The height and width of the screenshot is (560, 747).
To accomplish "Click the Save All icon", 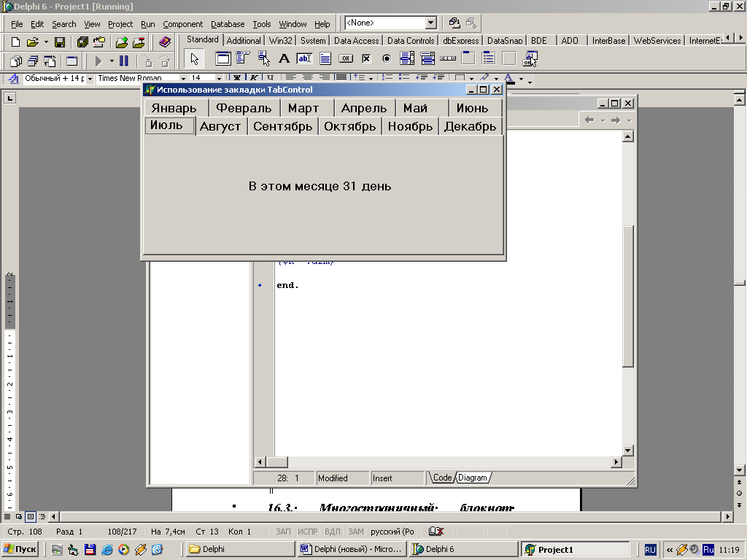I will 82,42.
